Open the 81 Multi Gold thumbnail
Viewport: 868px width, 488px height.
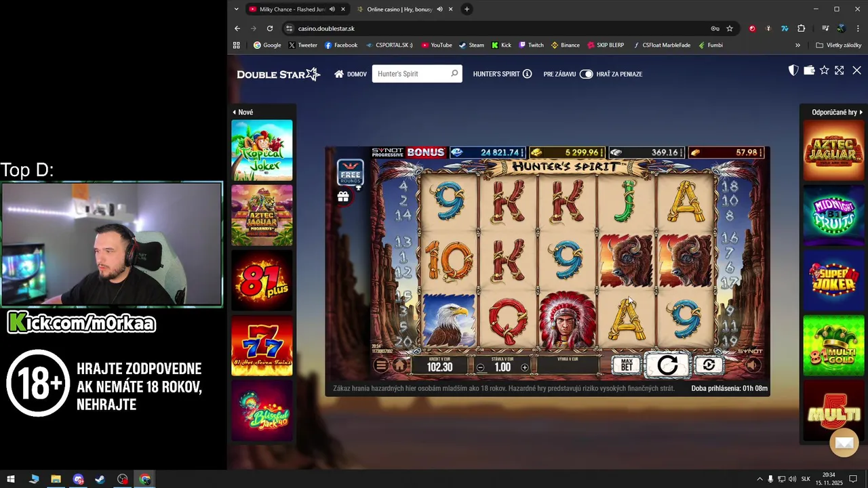[833, 346]
